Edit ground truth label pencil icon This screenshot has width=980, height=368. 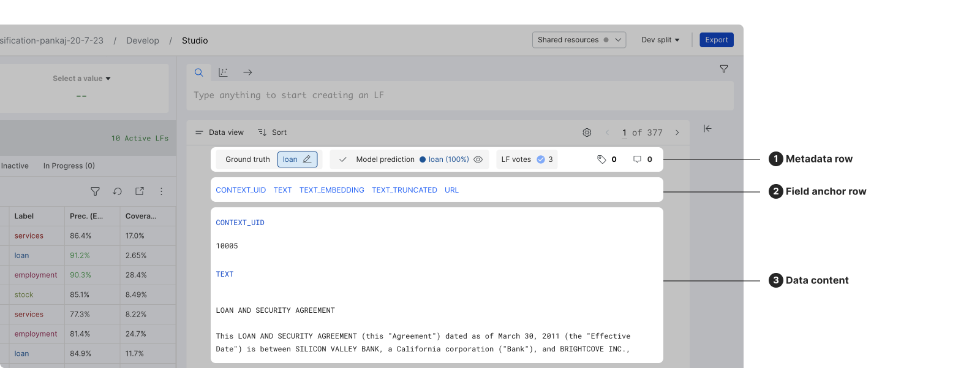pos(307,159)
